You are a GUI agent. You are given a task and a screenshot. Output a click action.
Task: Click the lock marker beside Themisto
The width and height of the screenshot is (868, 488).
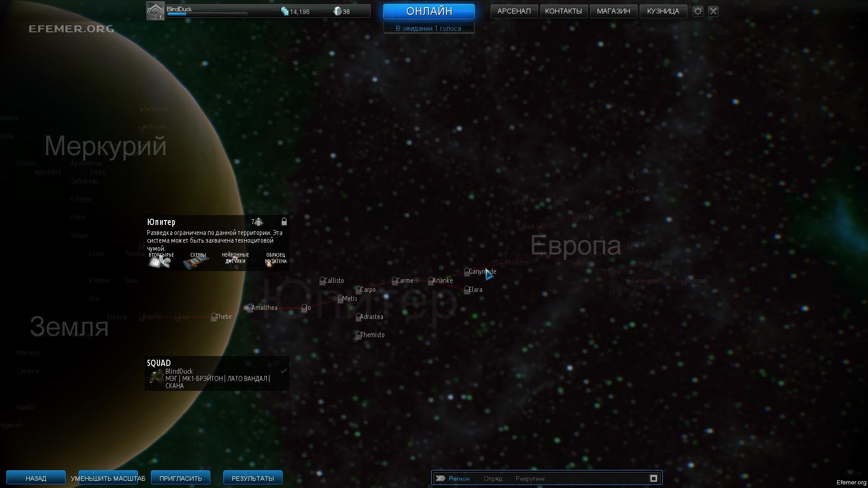[358, 335]
